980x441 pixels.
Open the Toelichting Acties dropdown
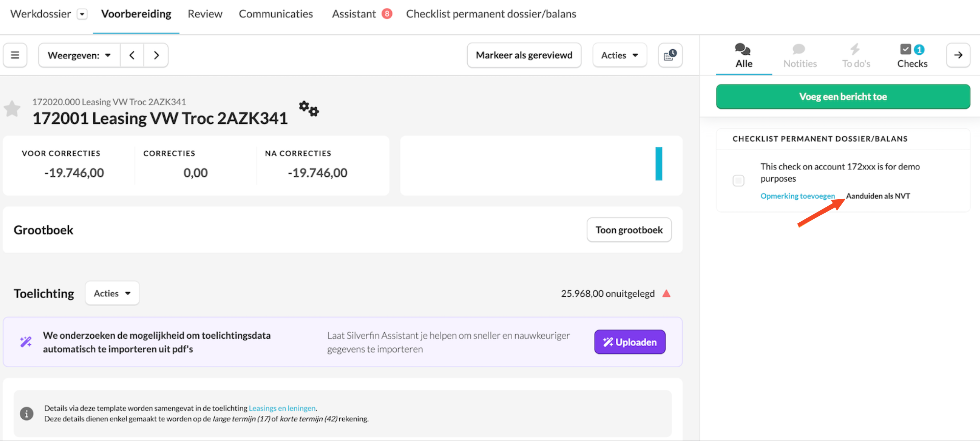[x=112, y=293]
